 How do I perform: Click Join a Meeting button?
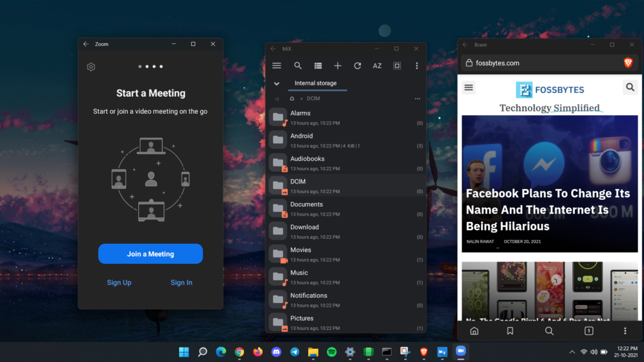[150, 254]
